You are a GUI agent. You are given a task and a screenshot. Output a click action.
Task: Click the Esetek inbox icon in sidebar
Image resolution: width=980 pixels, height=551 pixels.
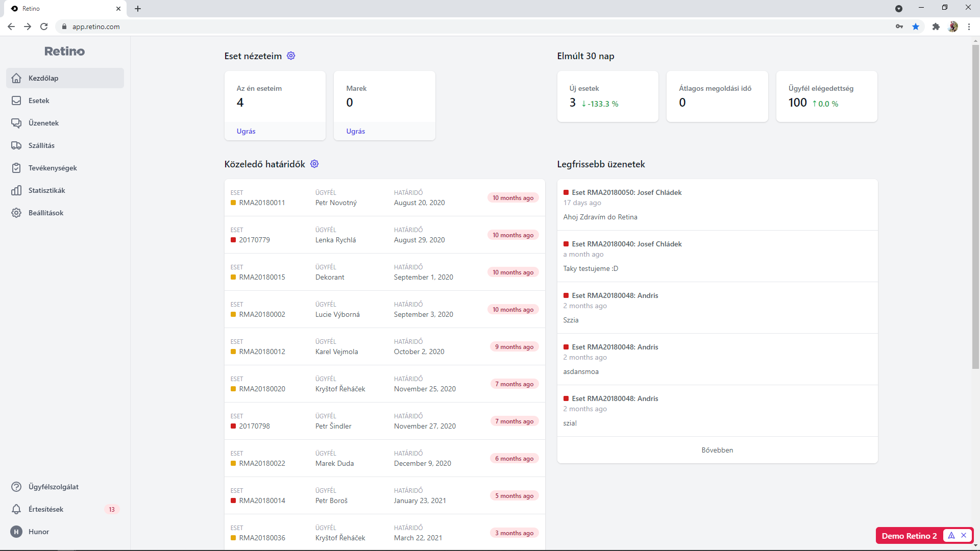16,101
